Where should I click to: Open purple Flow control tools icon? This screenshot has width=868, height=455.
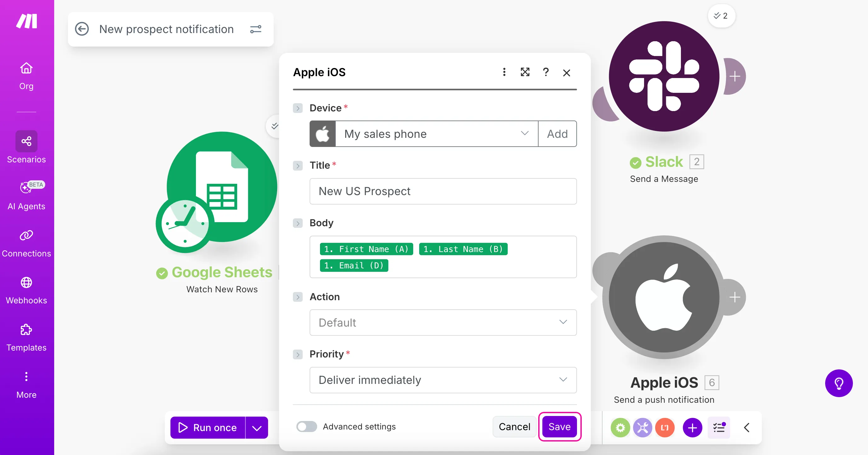[642, 427]
